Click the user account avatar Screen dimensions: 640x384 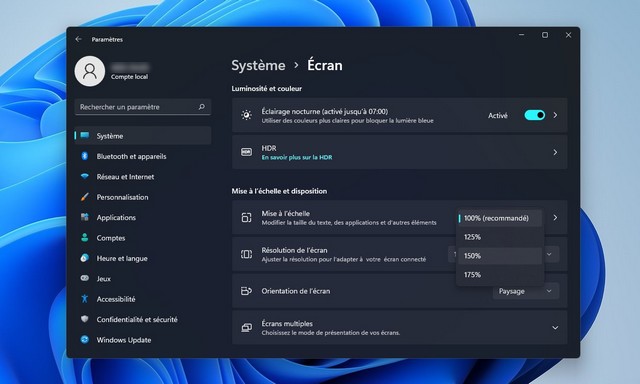coord(90,71)
